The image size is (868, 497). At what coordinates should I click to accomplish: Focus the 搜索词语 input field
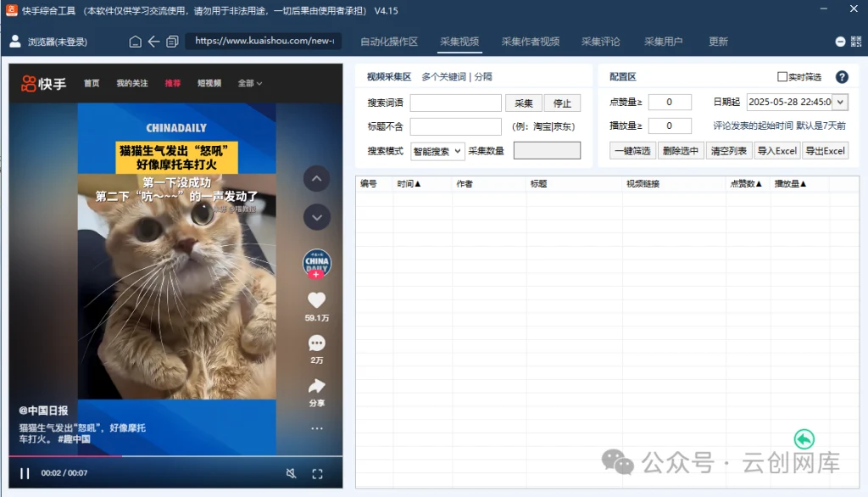click(x=455, y=103)
